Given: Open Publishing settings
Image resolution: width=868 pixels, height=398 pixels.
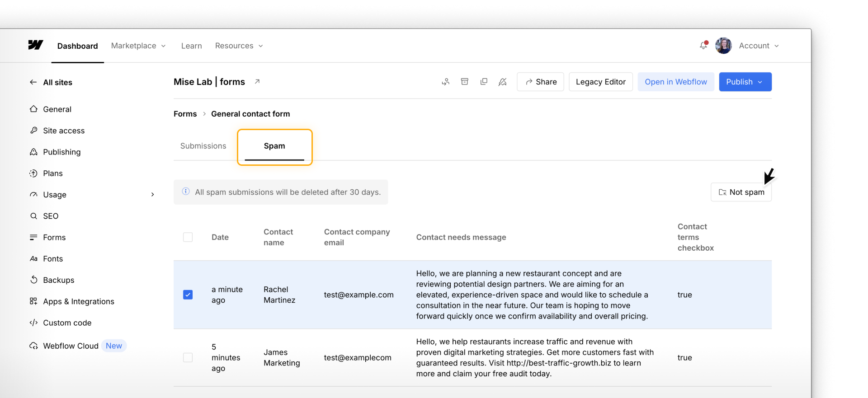Looking at the screenshot, I should pos(55,152).
